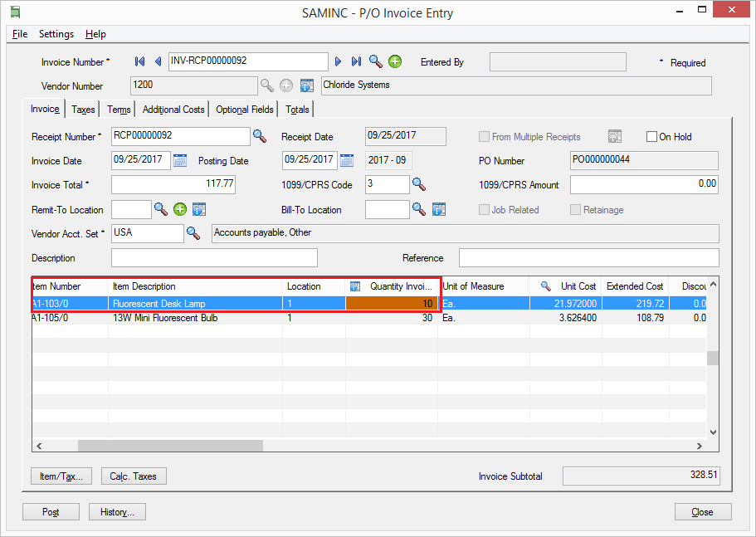Select the Invoice tab
This screenshot has width=756, height=537.
coord(45,109)
